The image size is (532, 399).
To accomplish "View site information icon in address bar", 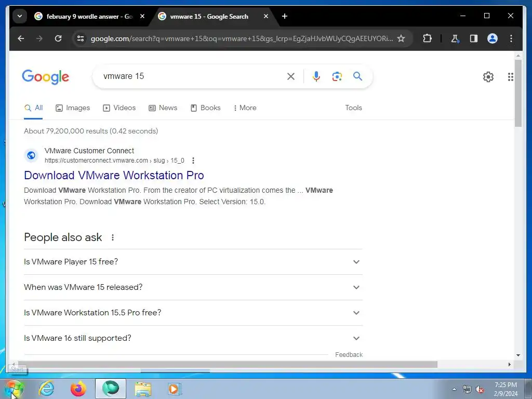I will click(81, 38).
